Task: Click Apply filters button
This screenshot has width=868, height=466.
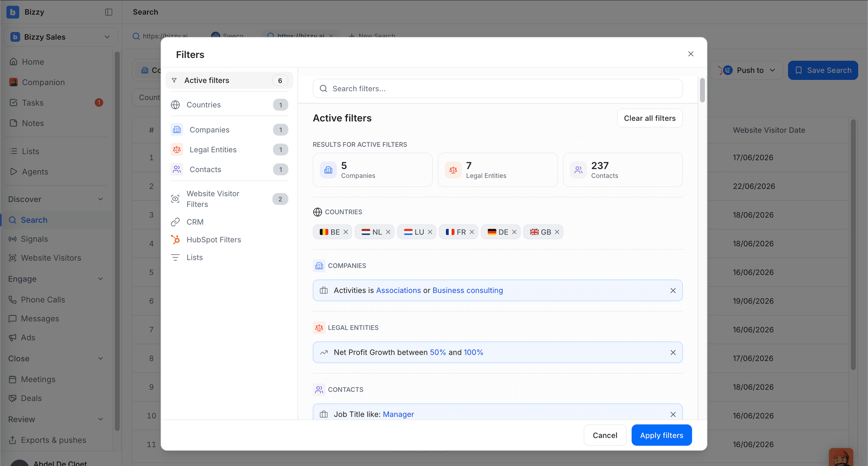Action: click(x=661, y=435)
